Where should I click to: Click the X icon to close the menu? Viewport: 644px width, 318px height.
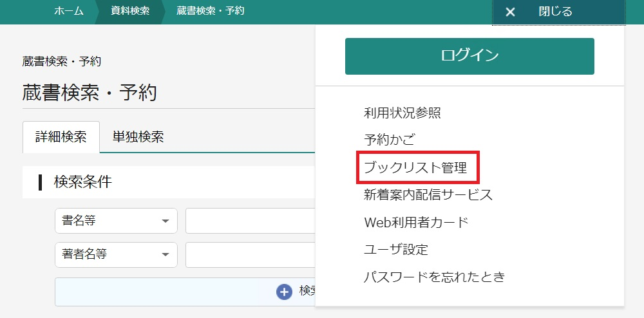point(510,12)
